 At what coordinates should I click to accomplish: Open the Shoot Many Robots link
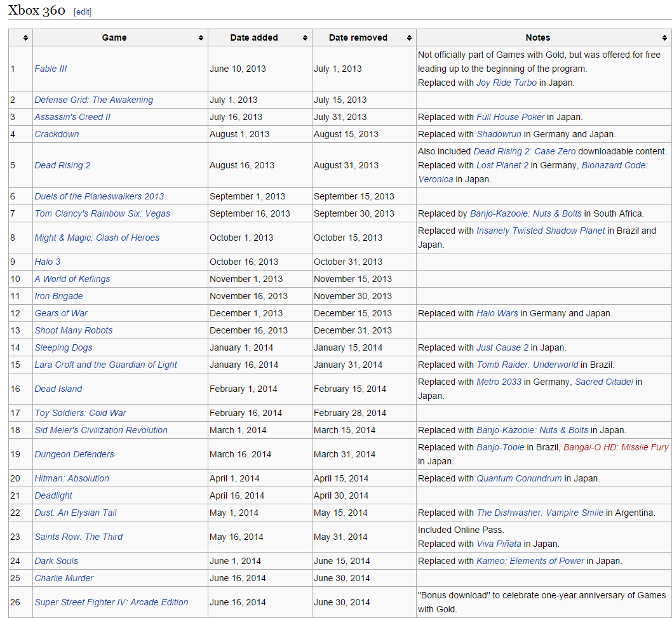point(74,330)
